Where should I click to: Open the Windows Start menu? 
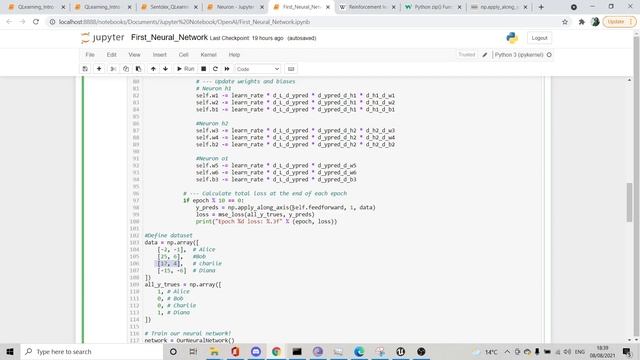10,351
